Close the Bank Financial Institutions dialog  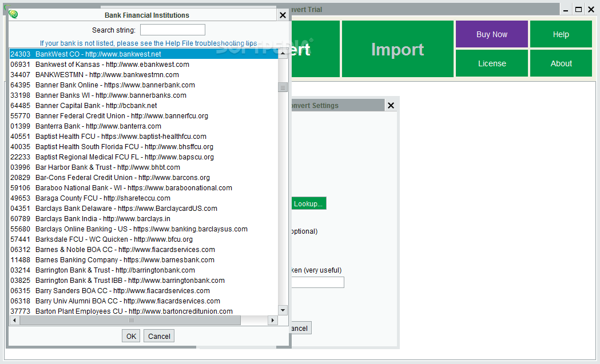[283, 15]
